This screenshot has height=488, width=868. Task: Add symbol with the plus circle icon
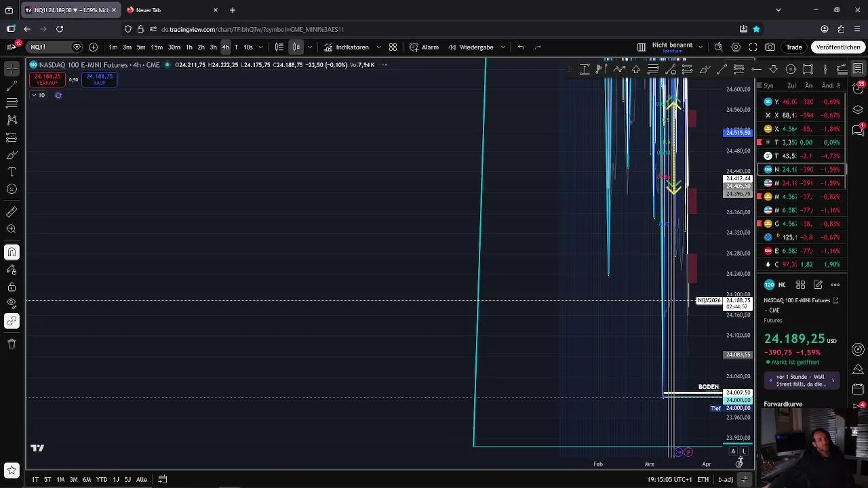click(93, 47)
